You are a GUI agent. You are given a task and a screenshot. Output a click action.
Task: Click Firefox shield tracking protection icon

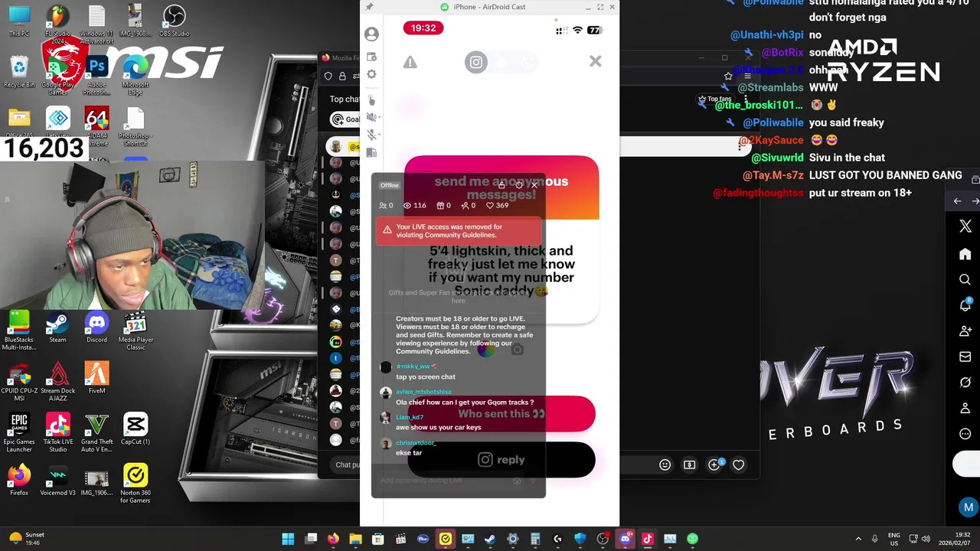(x=328, y=76)
